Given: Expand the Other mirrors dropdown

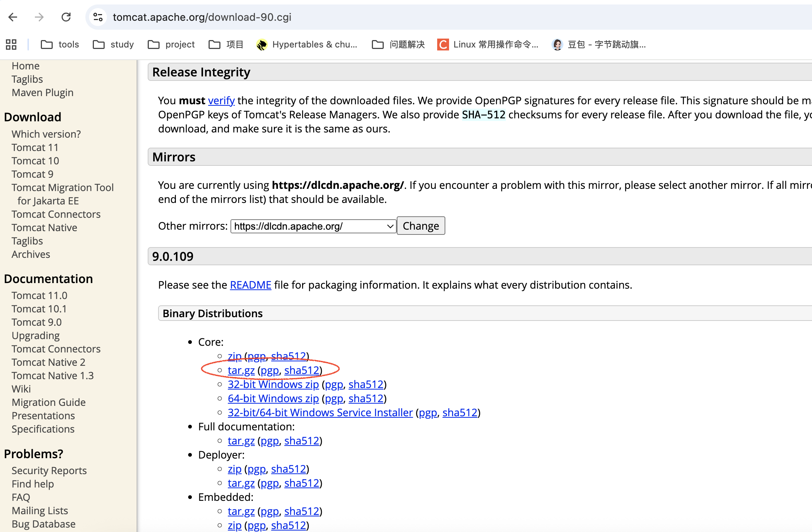Looking at the screenshot, I should (313, 226).
